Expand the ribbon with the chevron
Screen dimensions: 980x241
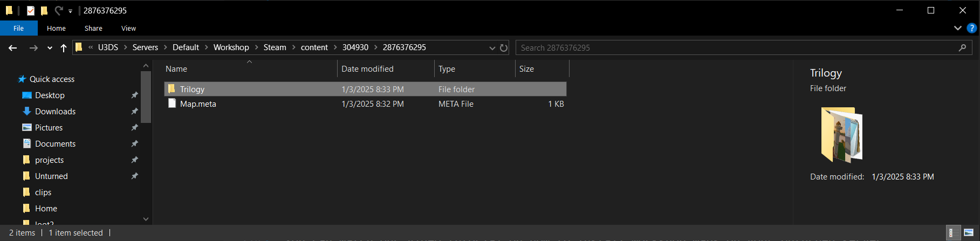coord(957,28)
